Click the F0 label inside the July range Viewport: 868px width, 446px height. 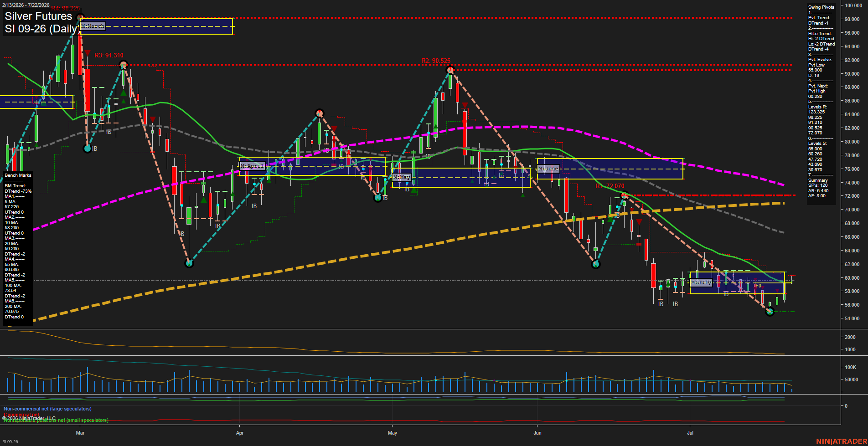pyautogui.click(x=758, y=286)
